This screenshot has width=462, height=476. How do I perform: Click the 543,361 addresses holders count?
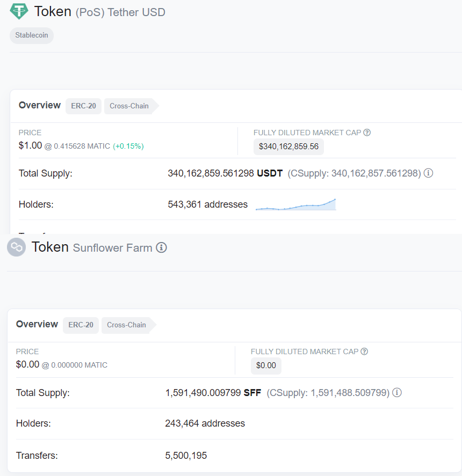207,204
